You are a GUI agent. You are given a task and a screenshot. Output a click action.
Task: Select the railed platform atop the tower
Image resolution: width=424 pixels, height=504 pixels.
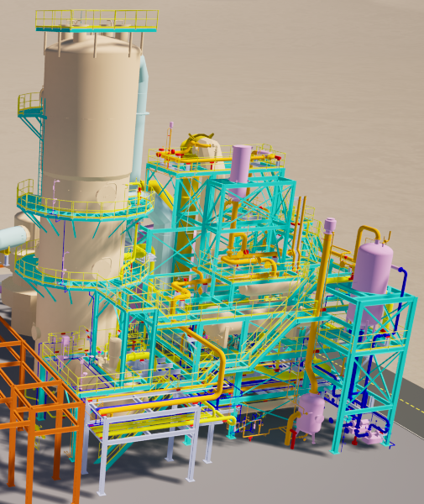[97, 21]
